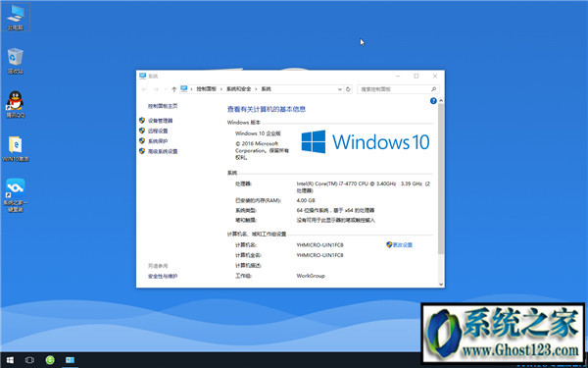The height and width of the screenshot is (368, 588).
Task: Open 远程设置 (Remote settings) link
Action: point(158,131)
